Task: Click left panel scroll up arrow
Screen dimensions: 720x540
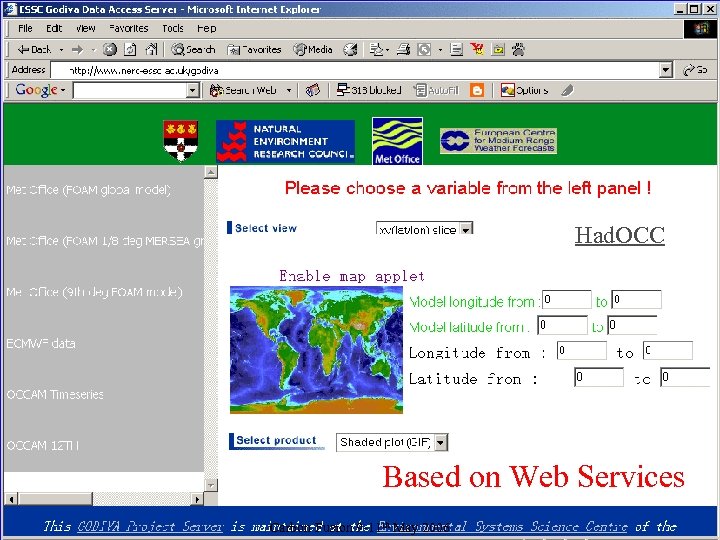Action: (211, 172)
